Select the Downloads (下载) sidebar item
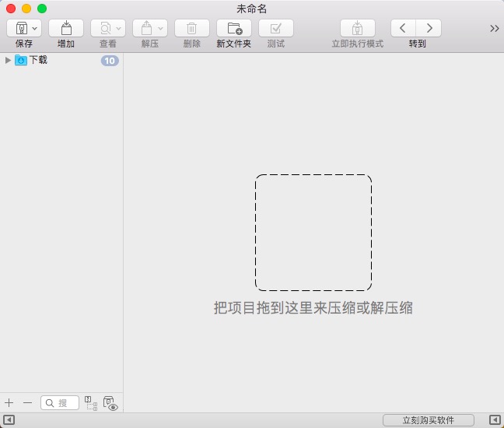Viewport: 504px width, 428px height. [38, 60]
